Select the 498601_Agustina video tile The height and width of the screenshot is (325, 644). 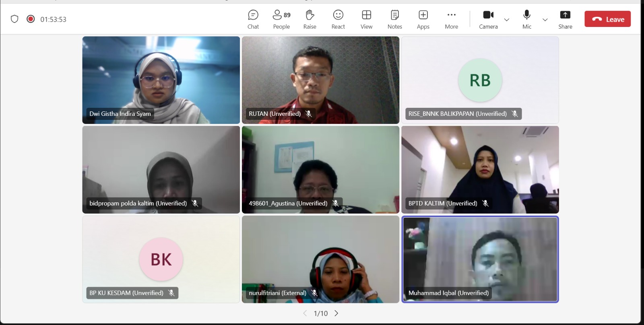point(320,169)
